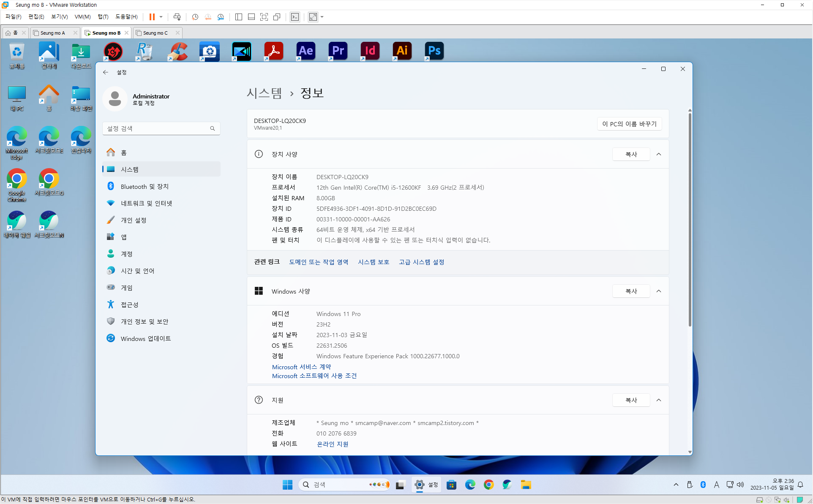The height and width of the screenshot is (504, 813).
Task: Collapse the Windows 사양 section
Action: pyautogui.click(x=659, y=291)
